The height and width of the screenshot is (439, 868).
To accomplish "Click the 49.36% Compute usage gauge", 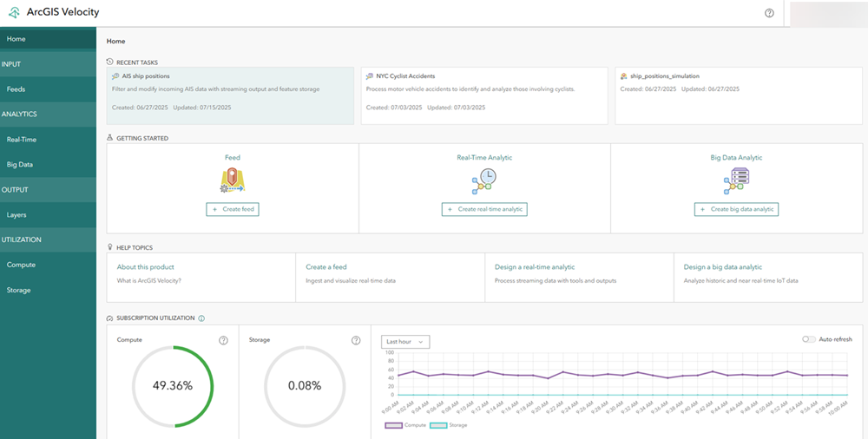I will click(x=173, y=385).
